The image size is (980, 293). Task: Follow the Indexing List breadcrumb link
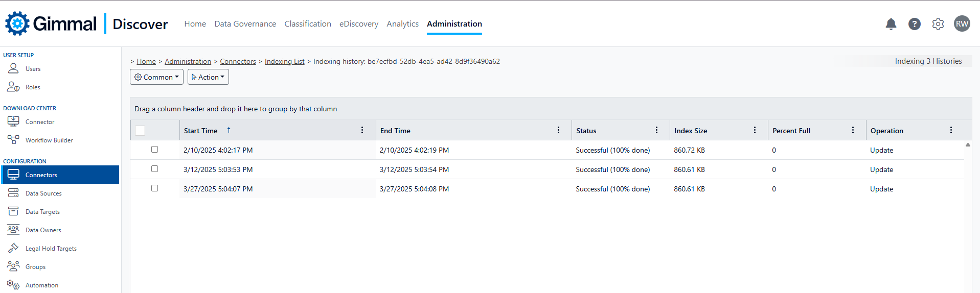pyautogui.click(x=284, y=61)
